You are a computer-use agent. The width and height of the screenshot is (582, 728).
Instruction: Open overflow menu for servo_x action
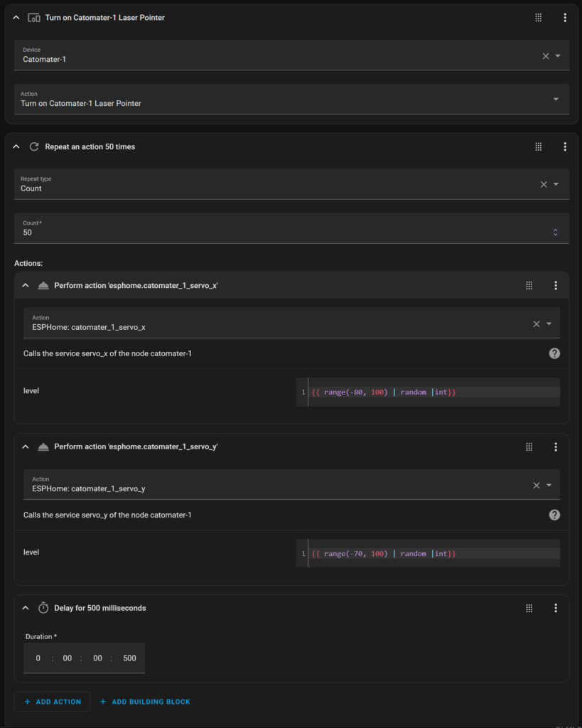pyautogui.click(x=556, y=286)
